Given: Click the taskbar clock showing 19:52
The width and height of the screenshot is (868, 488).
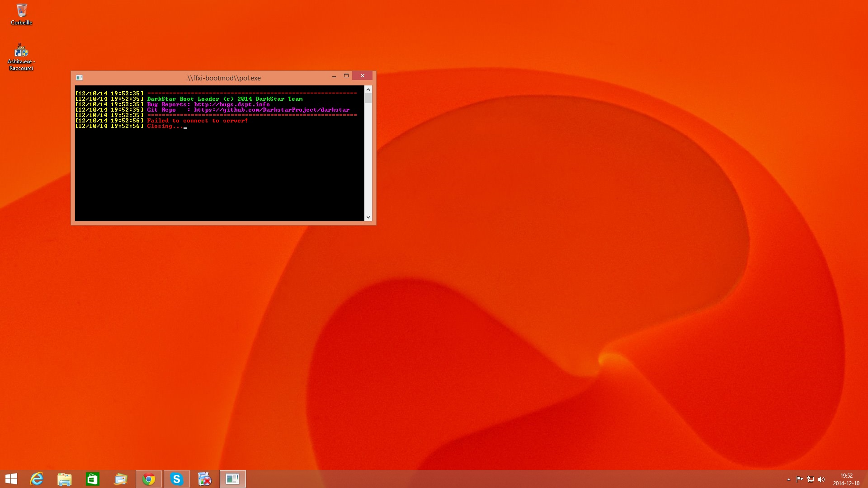Looking at the screenshot, I should [x=846, y=479].
